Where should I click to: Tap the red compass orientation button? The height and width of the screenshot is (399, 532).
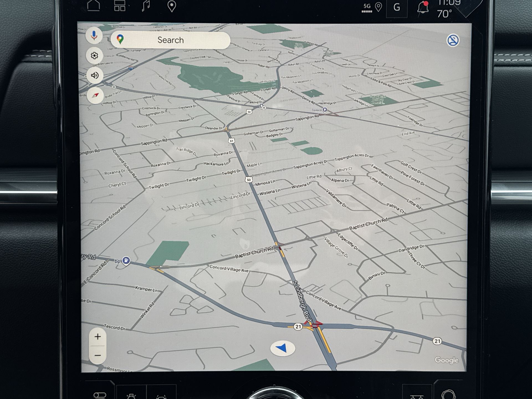(x=95, y=95)
